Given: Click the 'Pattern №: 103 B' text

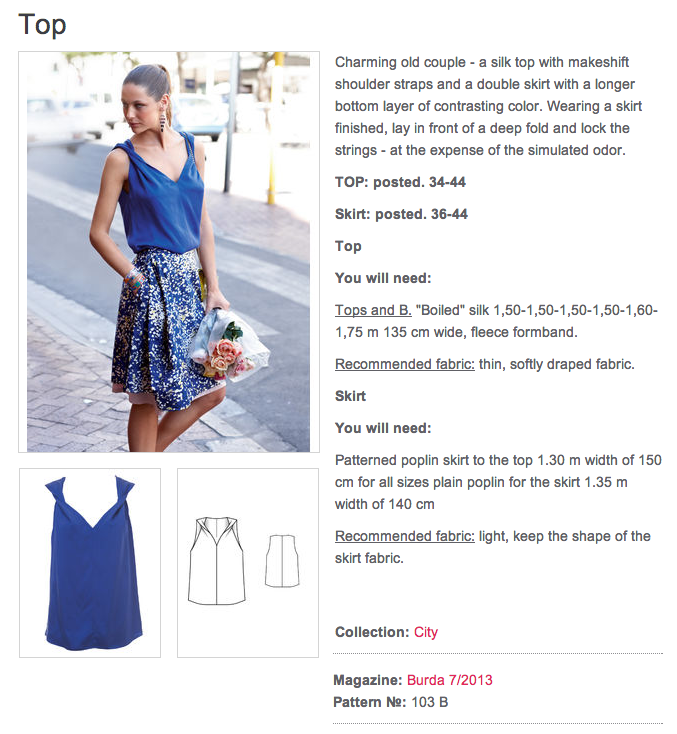Looking at the screenshot, I should coord(390,702).
